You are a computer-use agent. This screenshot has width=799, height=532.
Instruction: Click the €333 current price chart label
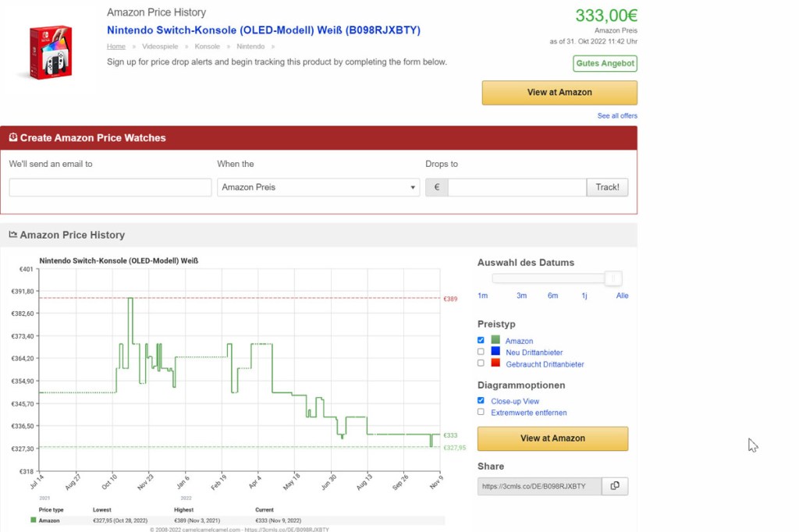coord(450,435)
